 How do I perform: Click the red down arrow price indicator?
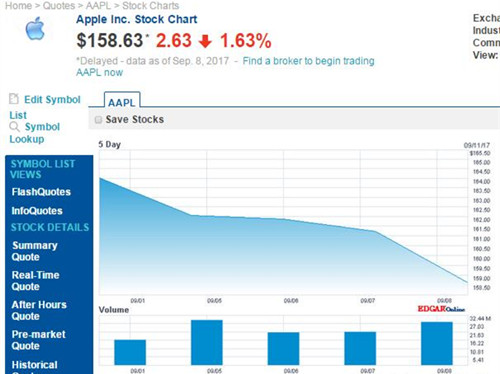point(205,41)
